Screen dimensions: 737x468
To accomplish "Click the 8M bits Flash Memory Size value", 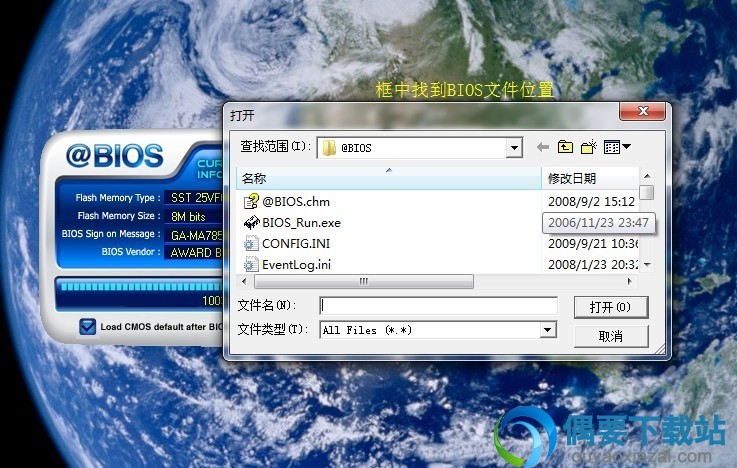I will click(x=188, y=217).
